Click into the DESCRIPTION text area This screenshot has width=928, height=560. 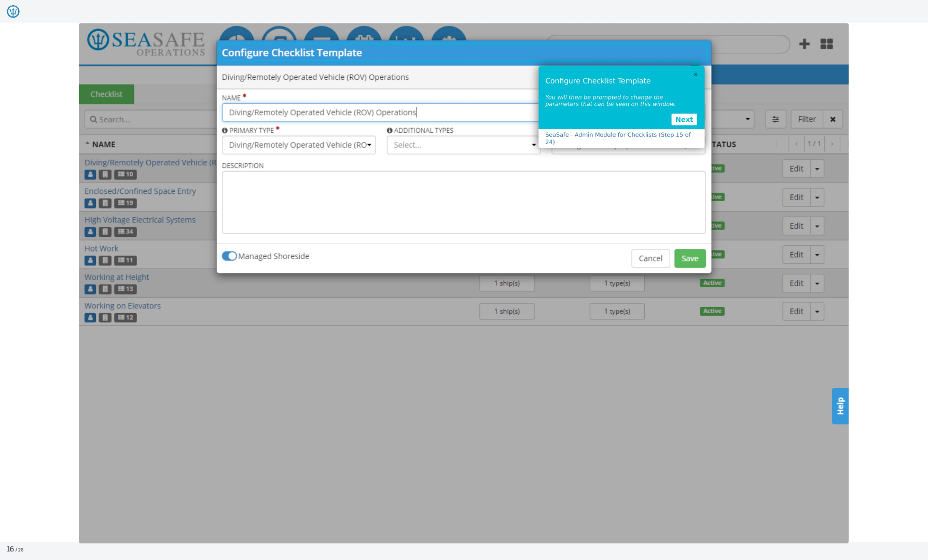click(464, 202)
